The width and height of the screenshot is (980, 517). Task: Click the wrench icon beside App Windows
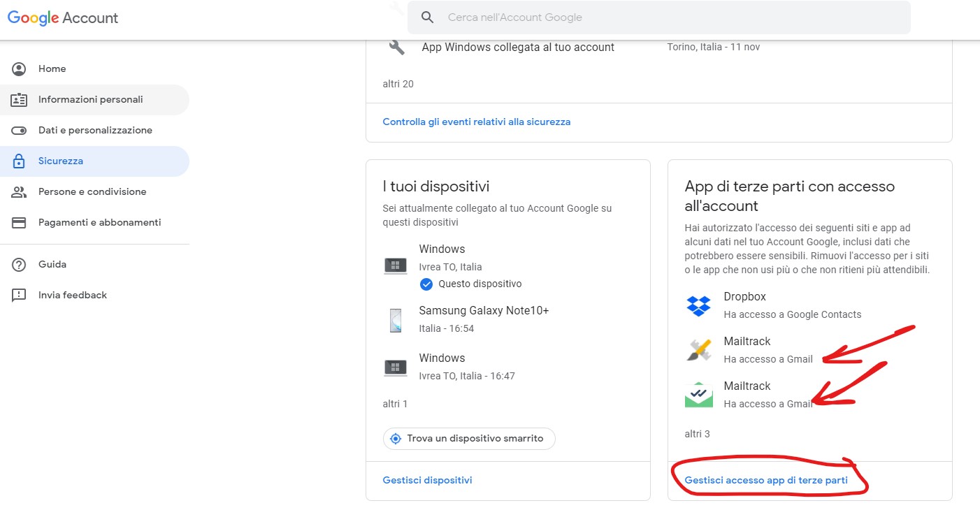pos(396,48)
